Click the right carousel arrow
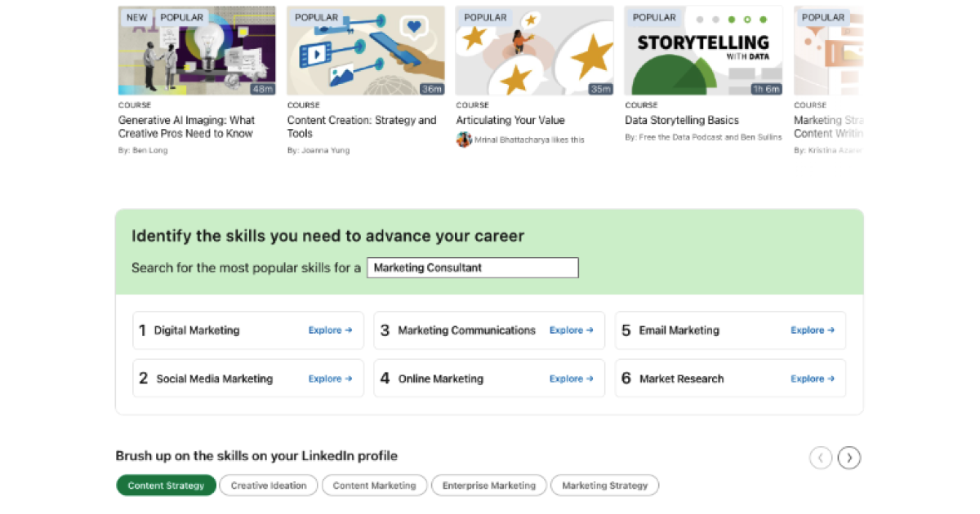Image resolution: width=980 pixels, height=514 pixels. pos(849,458)
